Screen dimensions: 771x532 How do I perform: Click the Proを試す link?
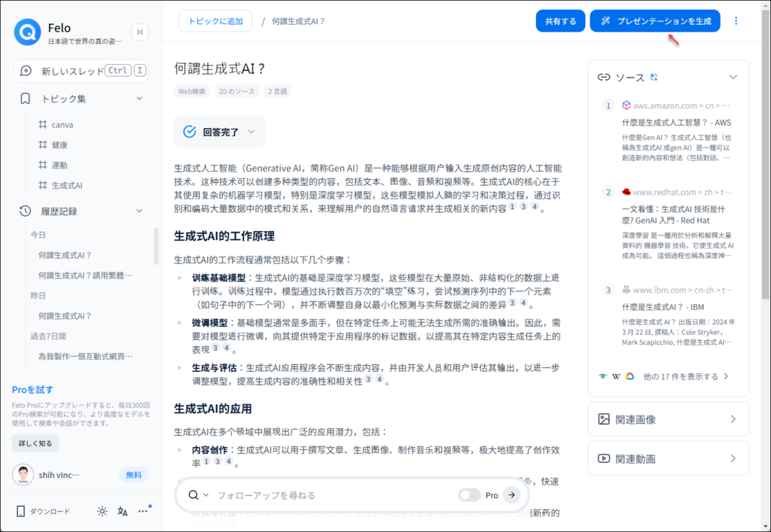pyautogui.click(x=32, y=390)
